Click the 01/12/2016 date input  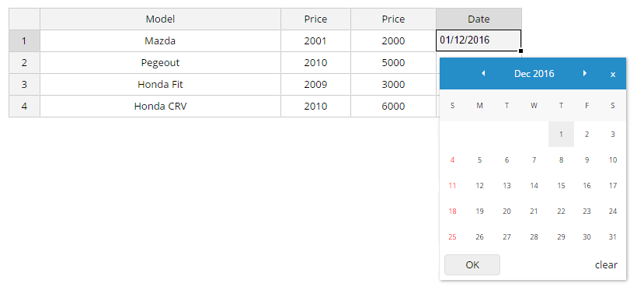click(x=479, y=40)
